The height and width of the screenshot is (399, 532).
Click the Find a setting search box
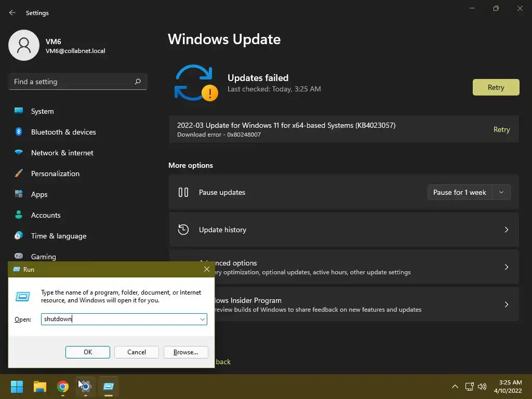[x=78, y=82]
